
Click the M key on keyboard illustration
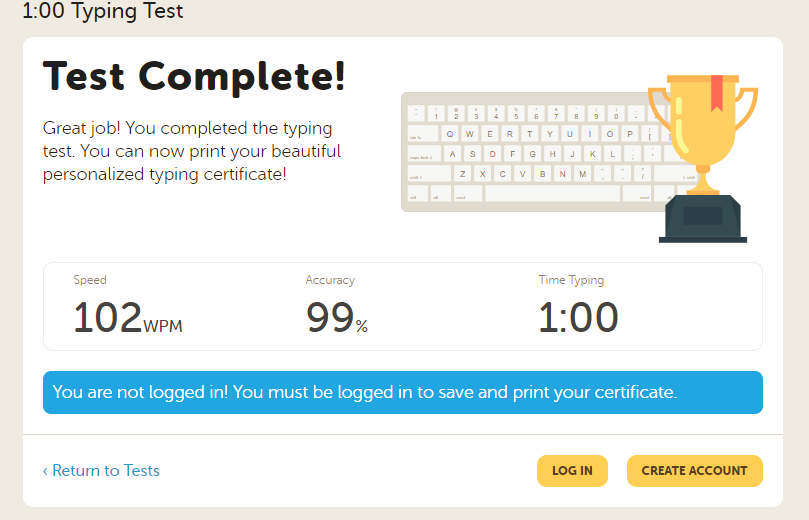click(582, 174)
